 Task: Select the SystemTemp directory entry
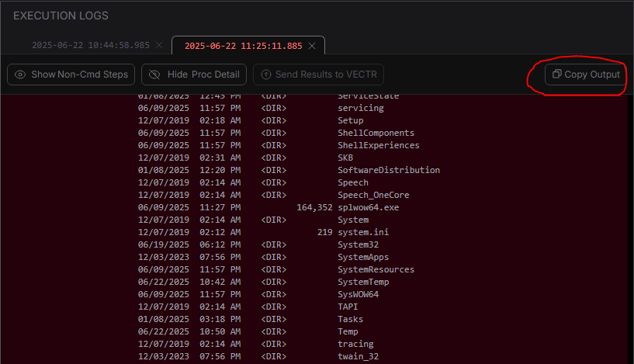(x=363, y=282)
